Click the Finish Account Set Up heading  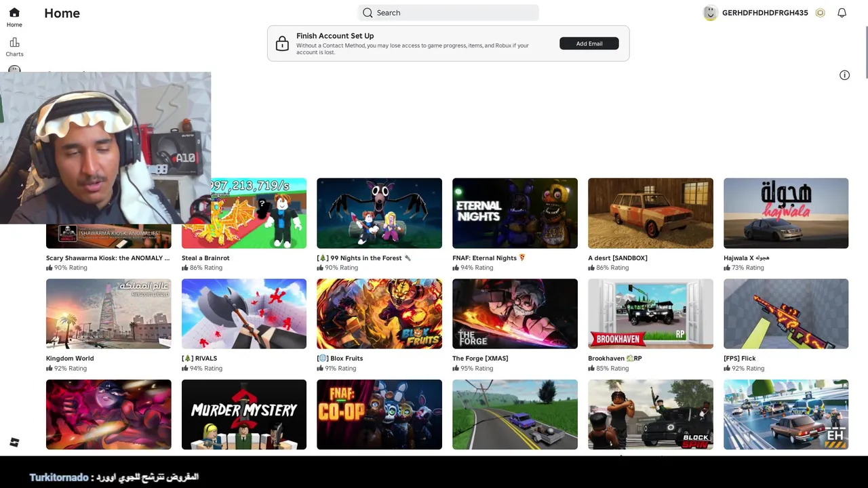[335, 36]
